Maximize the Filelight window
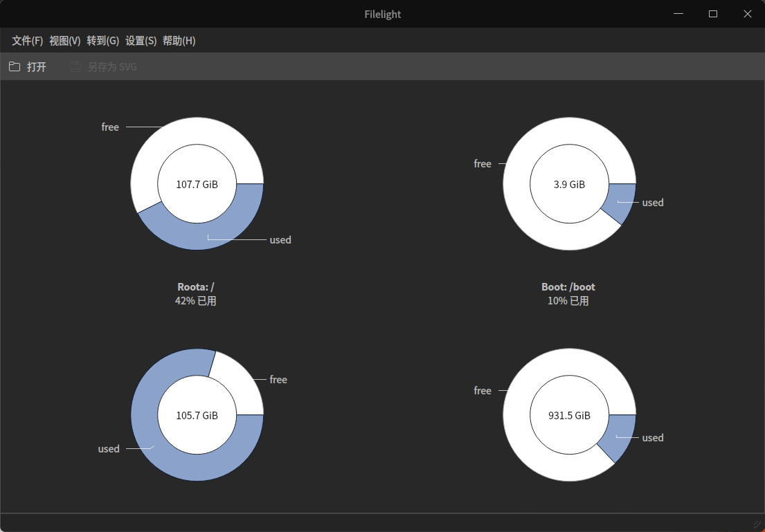The width and height of the screenshot is (765, 532). click(713, 14)
